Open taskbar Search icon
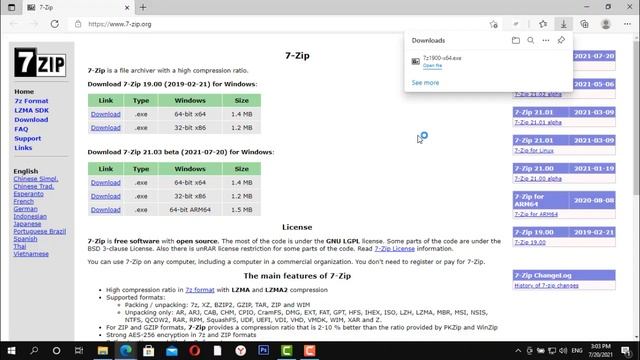640x360 pixels. coord(34,351)
